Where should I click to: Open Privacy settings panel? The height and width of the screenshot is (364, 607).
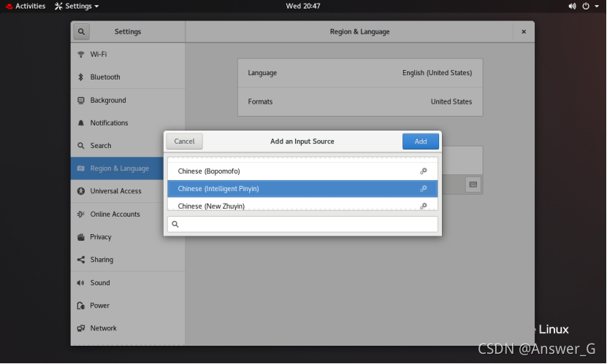pyautogui.click(x=128, y=237)
